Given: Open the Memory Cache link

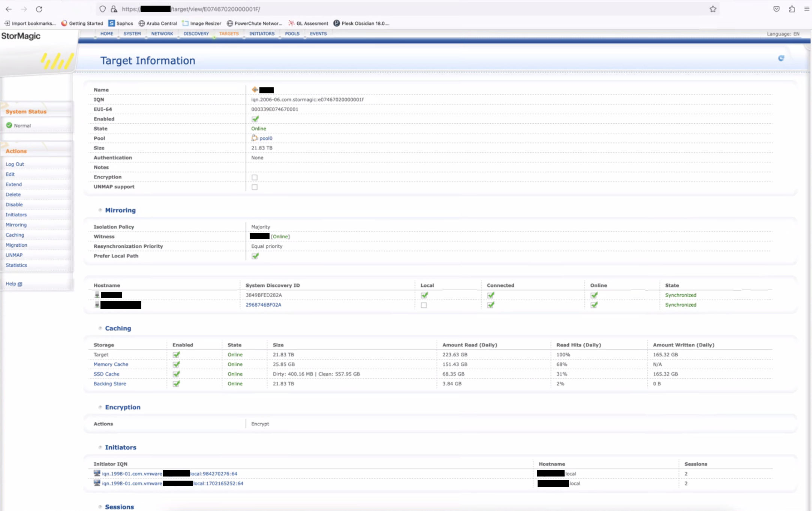Looking at the screenshot, I should tap(111, 364).
